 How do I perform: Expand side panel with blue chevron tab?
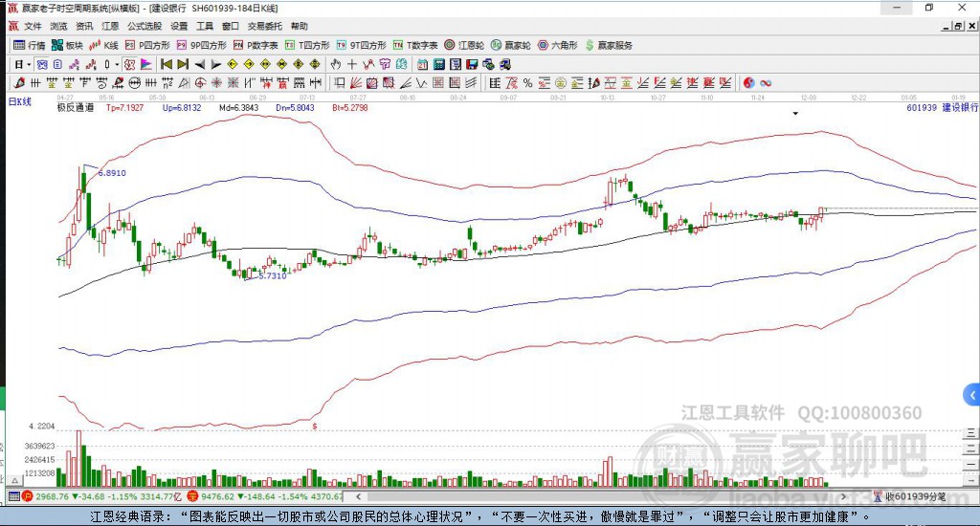972,395
